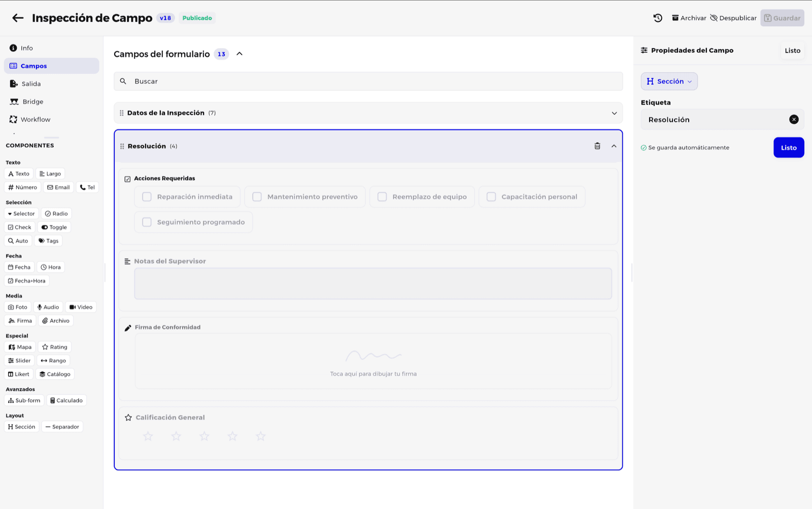Click Despublicar in the header
The height and width of the screenshot is (509, 812).
[733, 18]
